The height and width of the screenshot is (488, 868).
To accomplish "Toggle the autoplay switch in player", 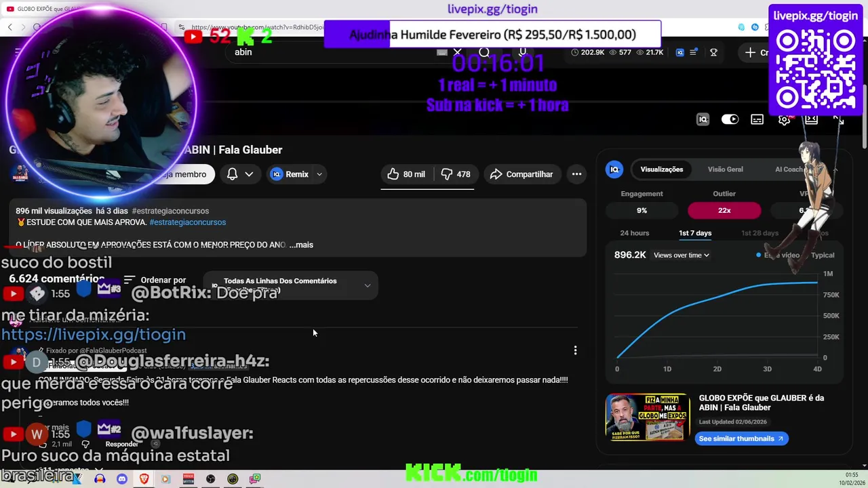I will coord(730,119).
